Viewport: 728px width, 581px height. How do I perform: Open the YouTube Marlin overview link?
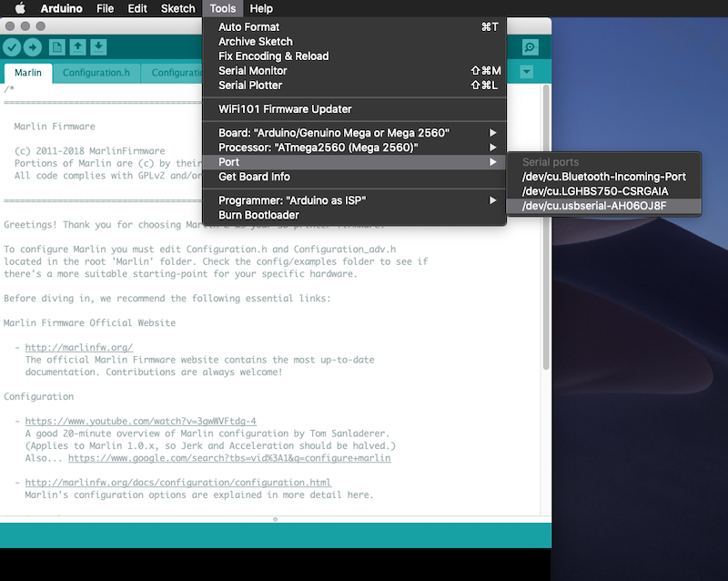tap(141, 421)
